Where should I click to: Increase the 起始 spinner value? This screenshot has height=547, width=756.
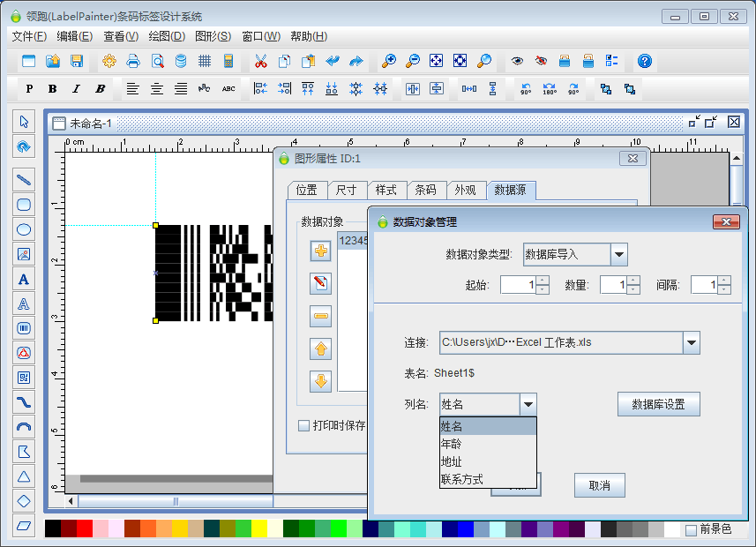click(543, 281)
